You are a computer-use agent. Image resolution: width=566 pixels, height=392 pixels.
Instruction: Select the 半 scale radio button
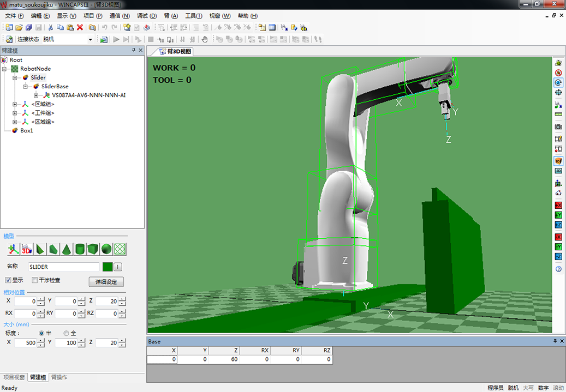click(x=41, y=333)
